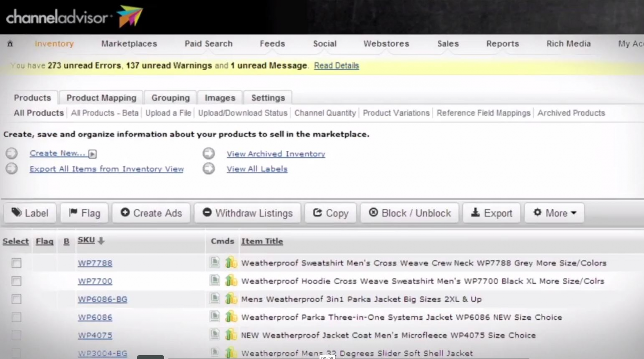Open the Marketplaces menu
The width and height of the screenshot is (644, 359).
[x=129, y=44]
